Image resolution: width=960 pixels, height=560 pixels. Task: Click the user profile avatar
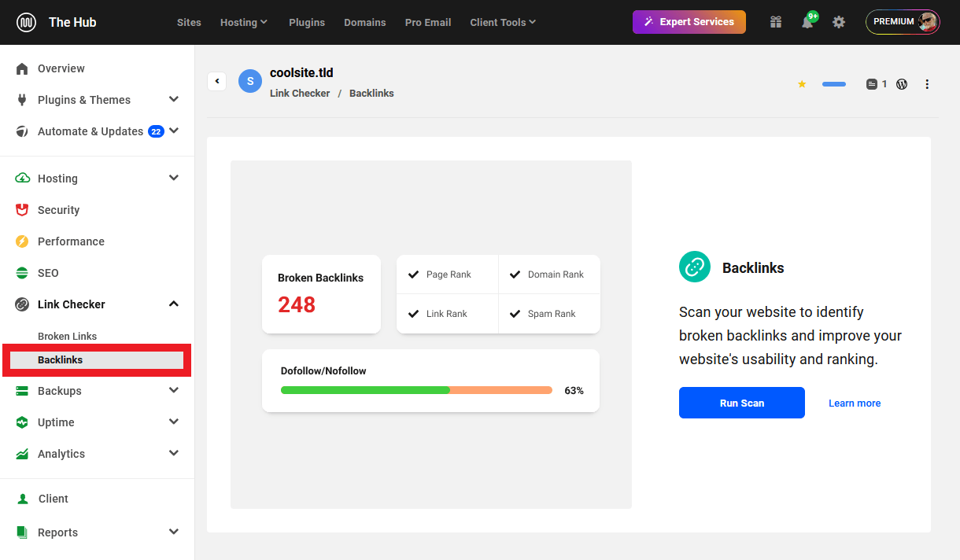[x=929, y=22]
